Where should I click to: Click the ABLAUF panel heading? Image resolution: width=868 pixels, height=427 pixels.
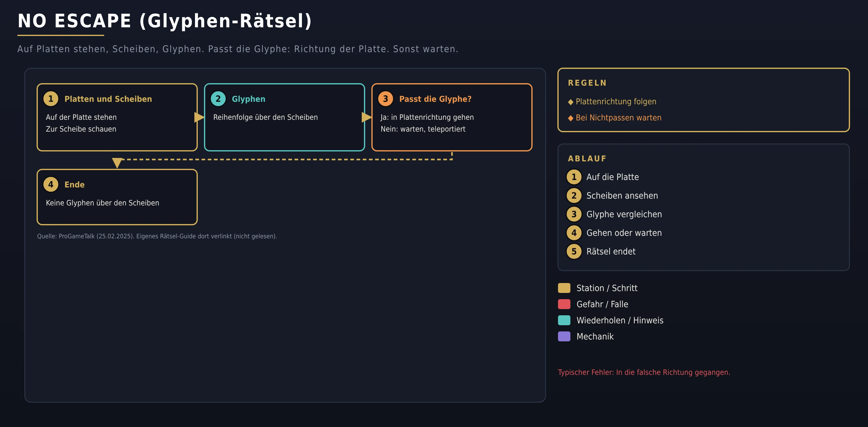587,159
